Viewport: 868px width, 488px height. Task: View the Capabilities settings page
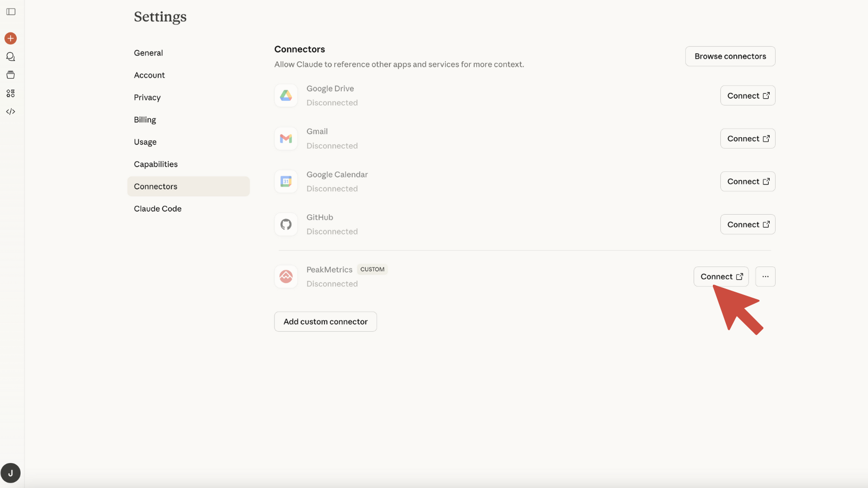coord(156,164)
